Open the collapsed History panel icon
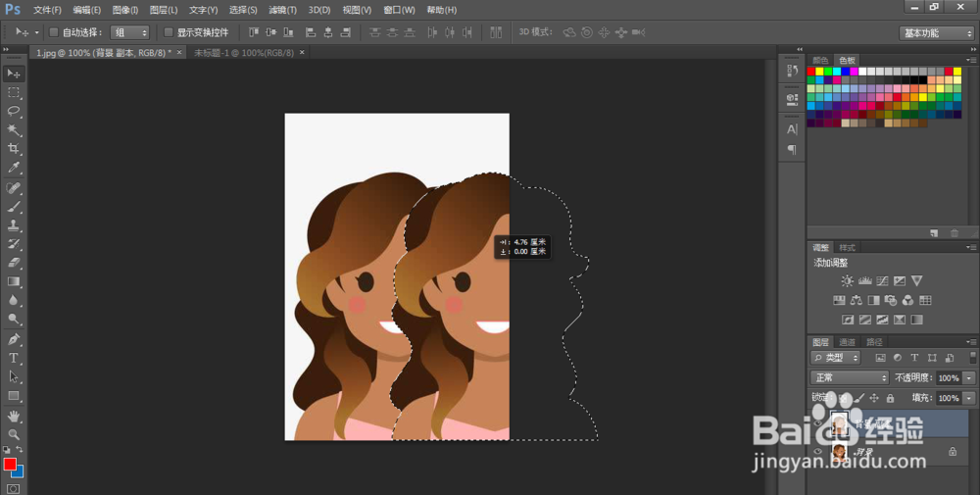The height and width of the screenshot is (495, 980). tap(792, 71)
